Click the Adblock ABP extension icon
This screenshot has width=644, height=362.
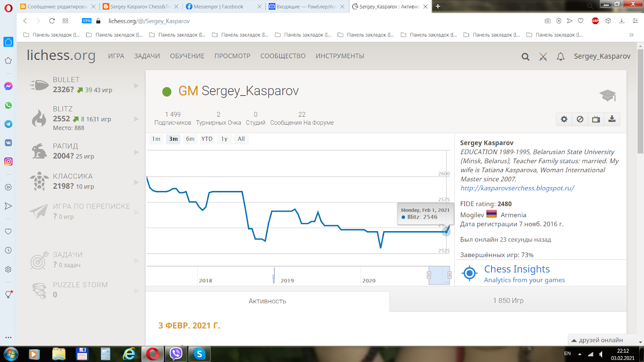595,21
